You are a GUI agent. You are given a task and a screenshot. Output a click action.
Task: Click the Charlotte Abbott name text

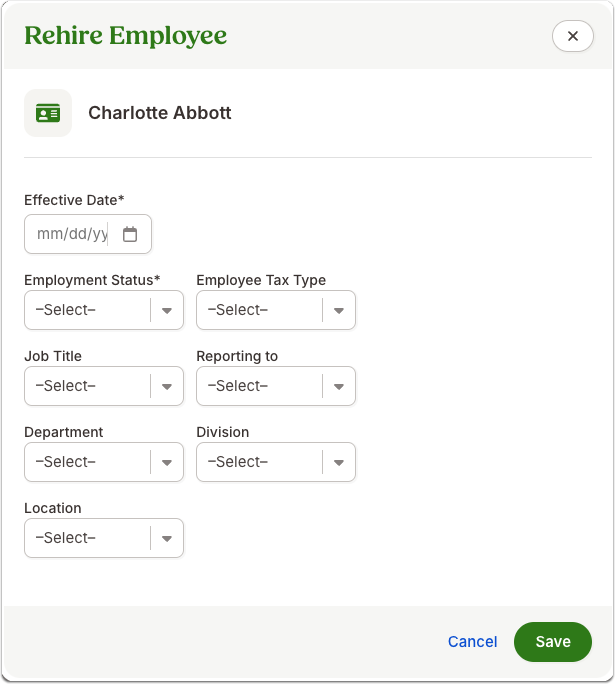(160, 113)
